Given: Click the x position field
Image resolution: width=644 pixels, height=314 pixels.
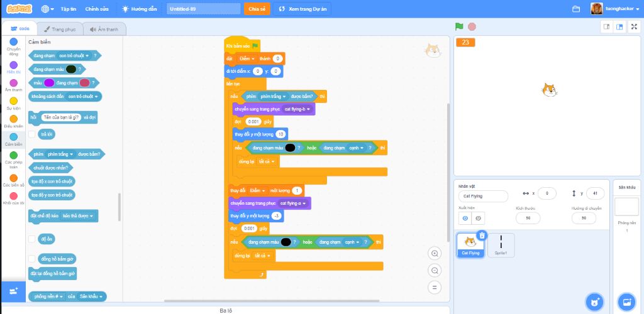Looking at the screenshot, I should [x=547, y=193].
